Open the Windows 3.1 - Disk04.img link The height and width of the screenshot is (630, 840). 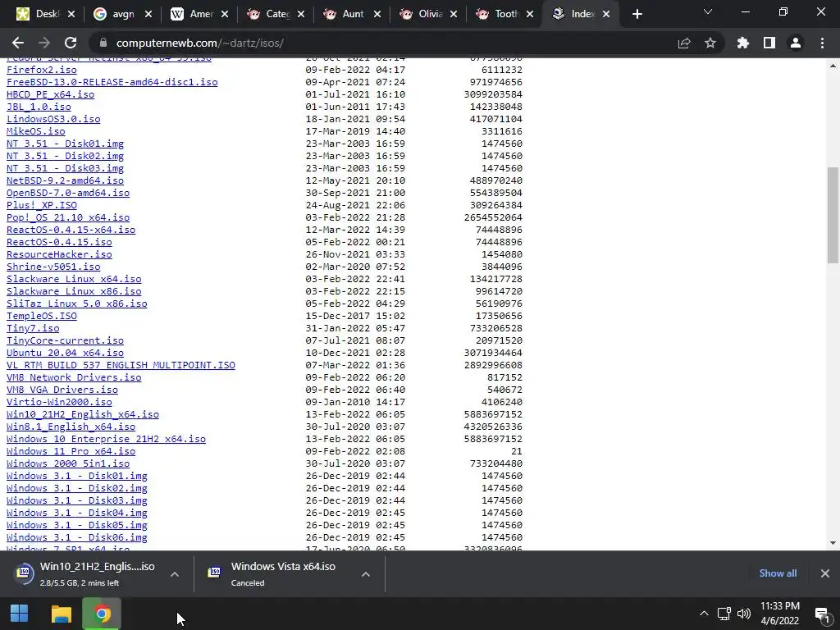click(76, 514)
